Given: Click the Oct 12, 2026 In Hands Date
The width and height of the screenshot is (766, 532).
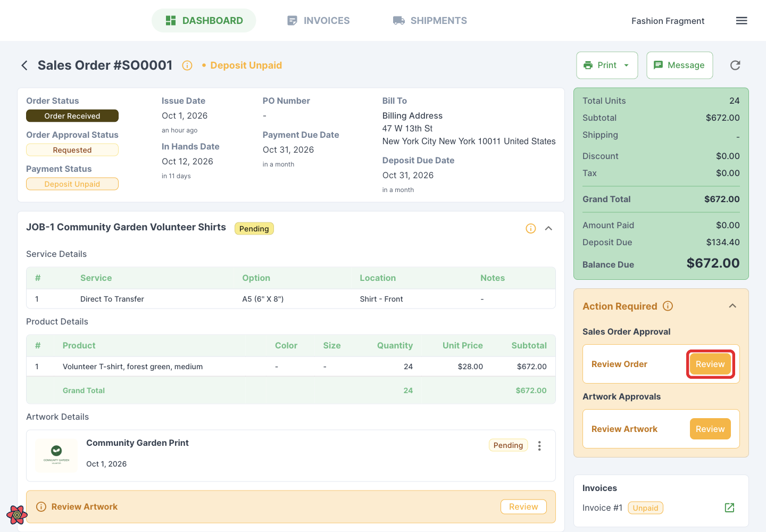Looking at the screenshot, I should [187, 161].
